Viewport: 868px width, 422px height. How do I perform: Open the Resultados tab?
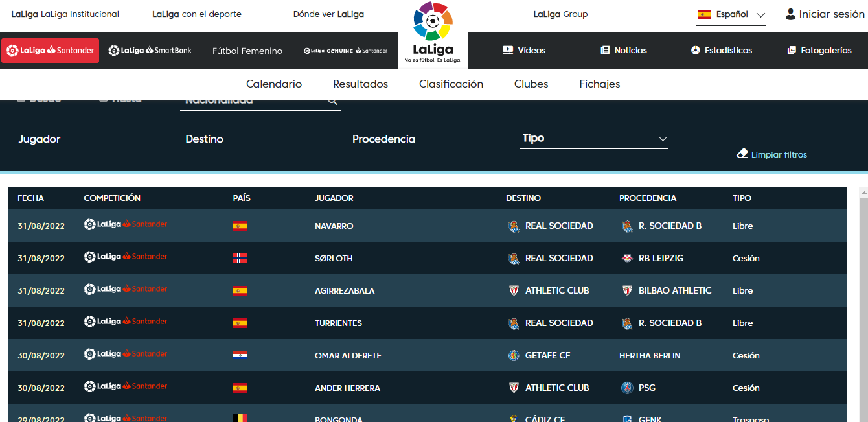click(360, 84)
